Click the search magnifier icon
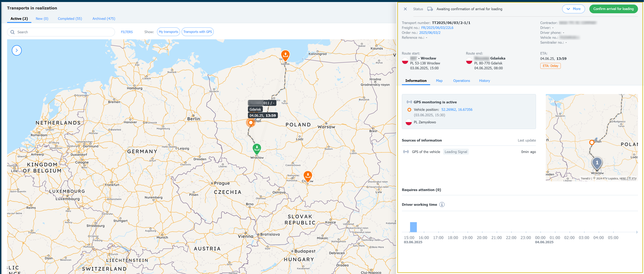 tap(13, 32)
